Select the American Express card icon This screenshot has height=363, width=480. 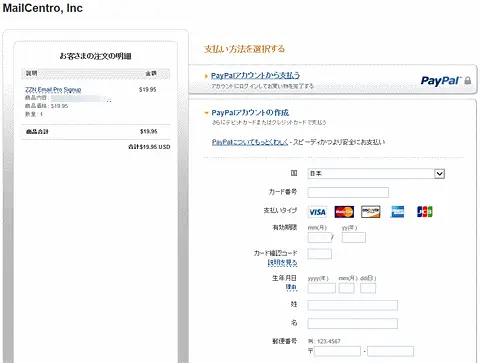(397, 212)
